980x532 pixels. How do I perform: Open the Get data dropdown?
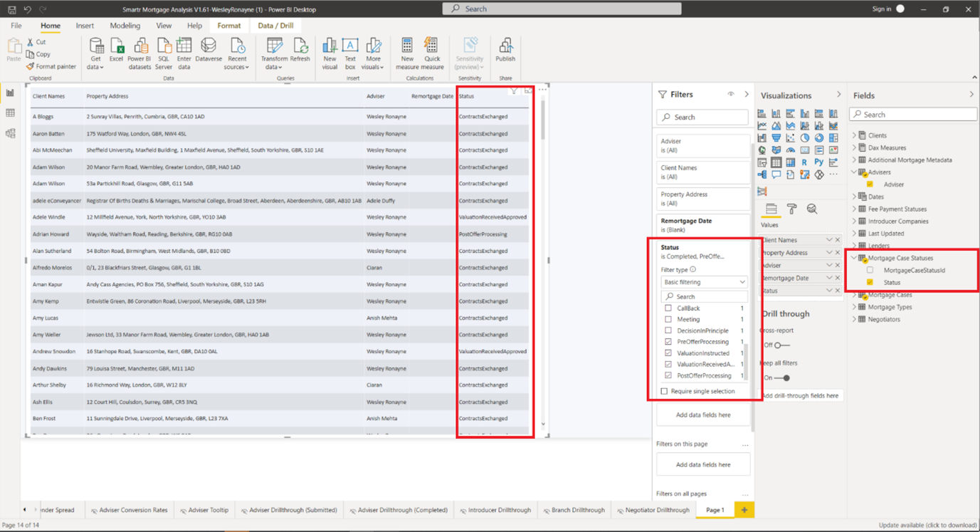point(96,53)
